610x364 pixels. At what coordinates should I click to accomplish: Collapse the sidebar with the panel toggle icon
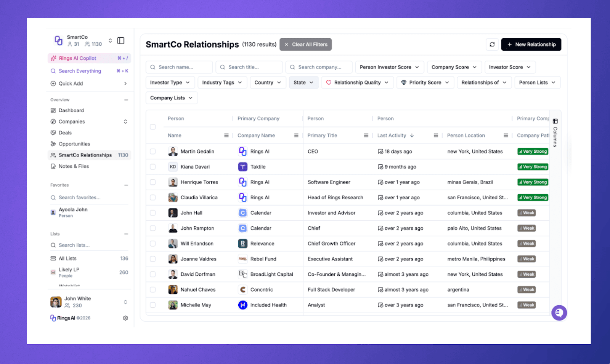(x=120, y=40)
